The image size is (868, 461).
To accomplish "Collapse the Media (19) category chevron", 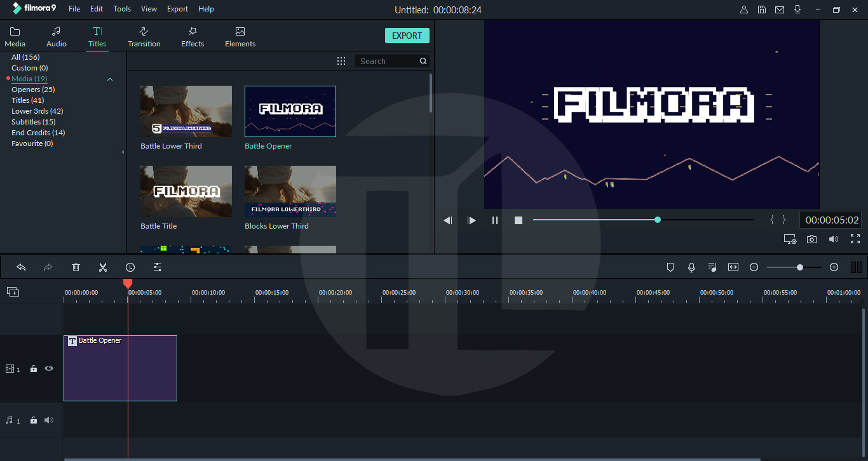I will click(110, 79).
